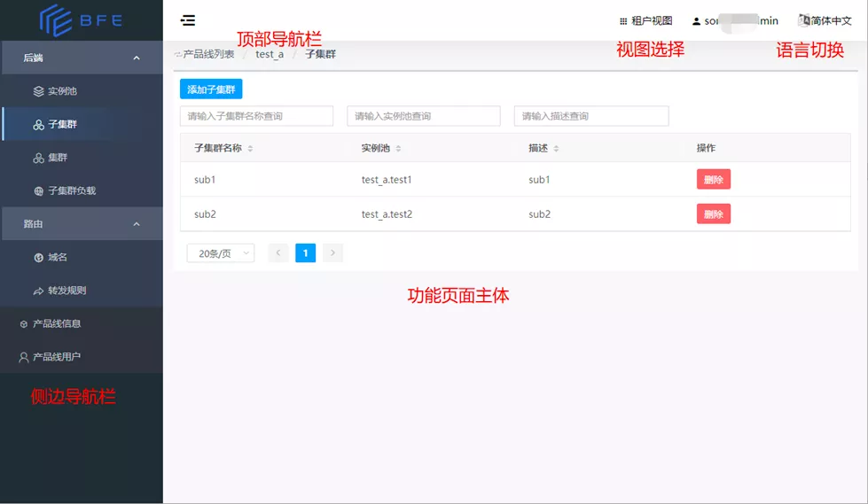The image size is (868, 504).
Task: Focus the 实例池 search field
Action: 424,116
